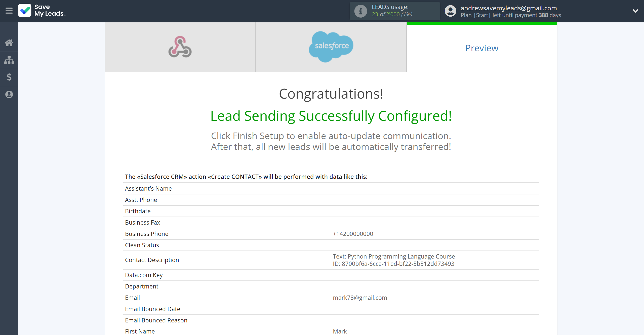Click the Finish Setup instruction paragraph
Viewport: 644px width, 335px height.
[331, 141]
